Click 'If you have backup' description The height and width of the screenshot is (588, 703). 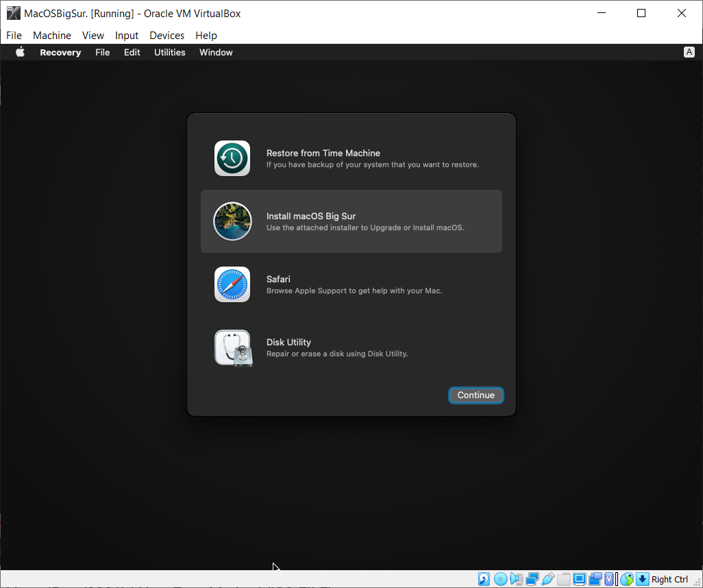tap(373, 164)
